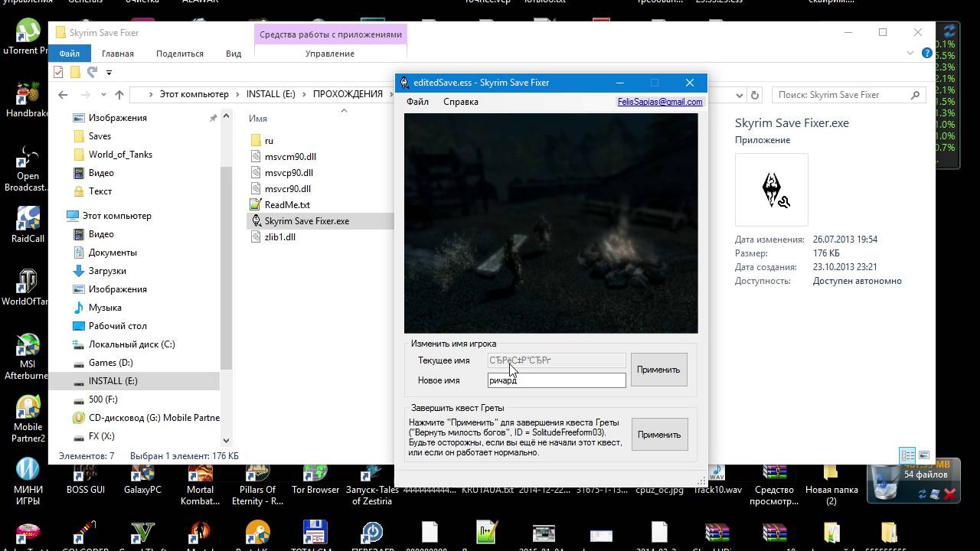Viewport: 980px width, 551px height.
Task: Click the FelisSapias@gmail.com link
Action: click(x=660, y=101)
